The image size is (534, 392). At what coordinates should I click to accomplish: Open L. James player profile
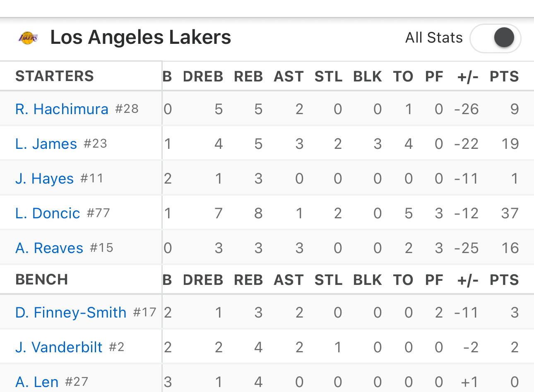46,144
